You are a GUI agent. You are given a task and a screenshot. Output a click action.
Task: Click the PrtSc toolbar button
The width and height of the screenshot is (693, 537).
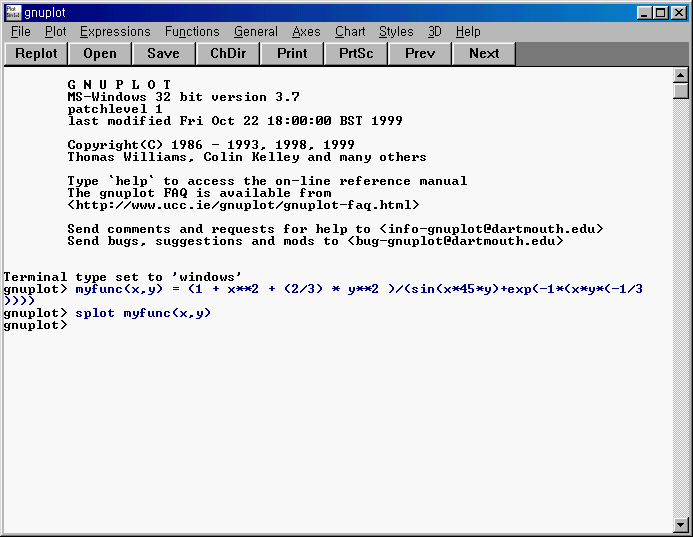click(356, 53)
